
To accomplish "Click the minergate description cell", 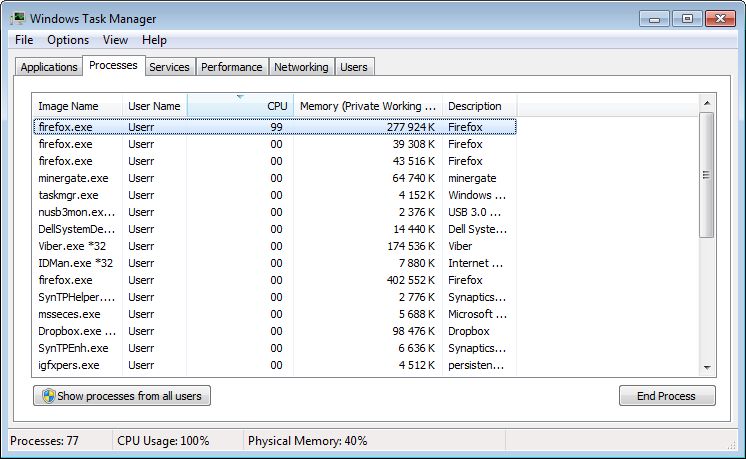I will click(x=472, y=178).
